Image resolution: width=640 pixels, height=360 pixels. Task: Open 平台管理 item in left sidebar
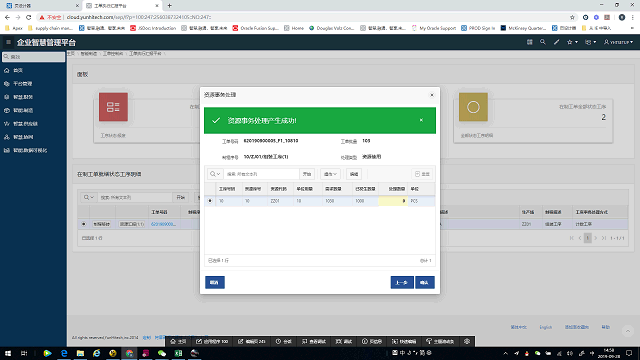pyautogui.click(x=22, y=84)
